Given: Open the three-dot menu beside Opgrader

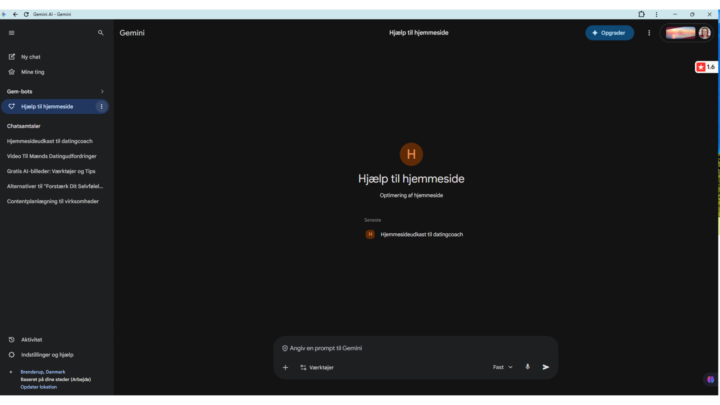Looking at the screenshot, I should 649,33.
